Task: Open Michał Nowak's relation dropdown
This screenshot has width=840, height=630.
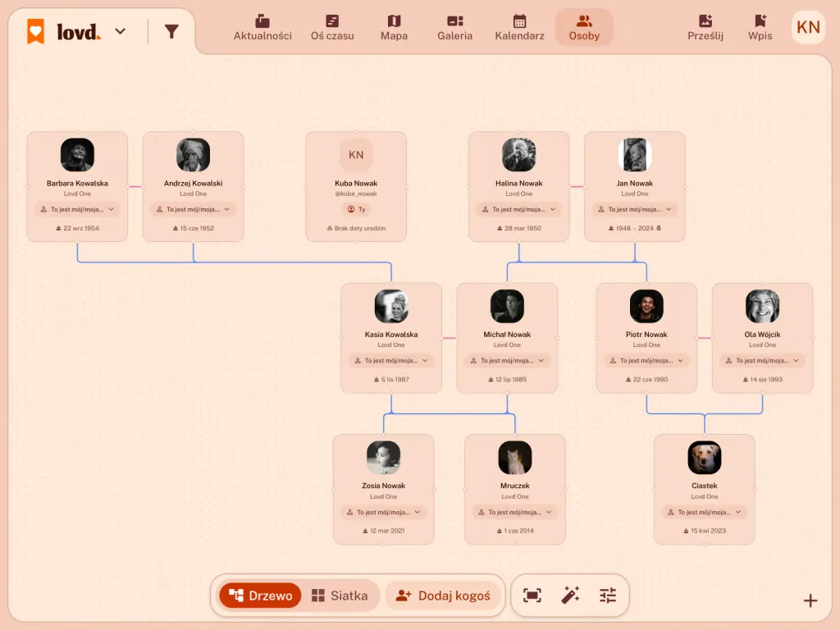Action: pyautogui.click(x=507, y=361)
